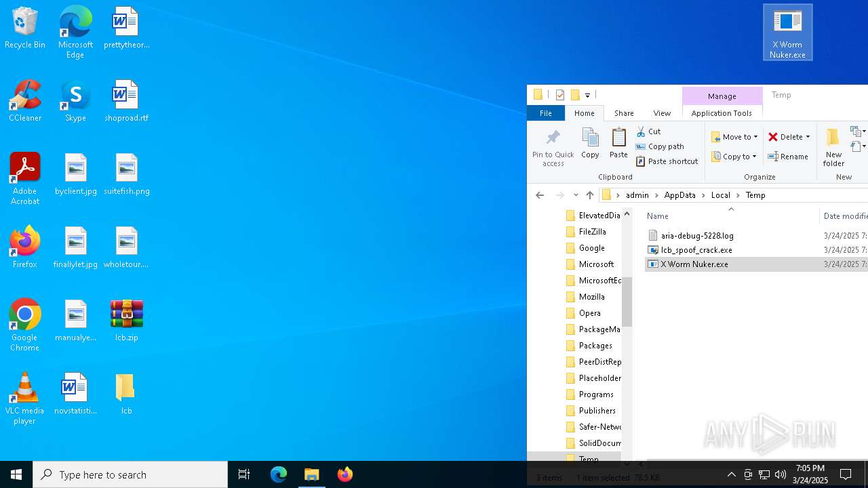This screenshot has height=488, width=868.
Task: Click Cut in the Clipboard group
Action: point(648,131)
